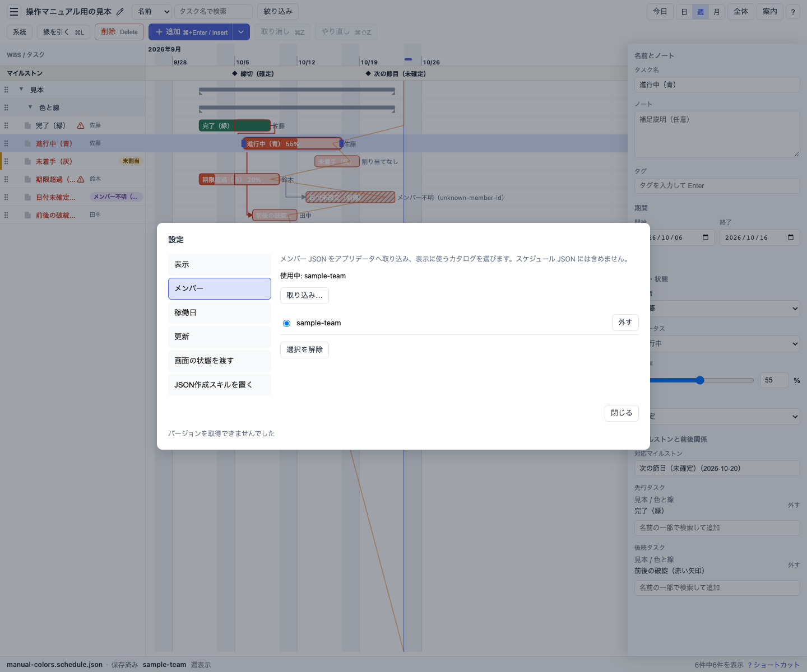This screenshot has width=807, height=672.
Task: Click the help question mark button
Action: click(x=793, y=12)
